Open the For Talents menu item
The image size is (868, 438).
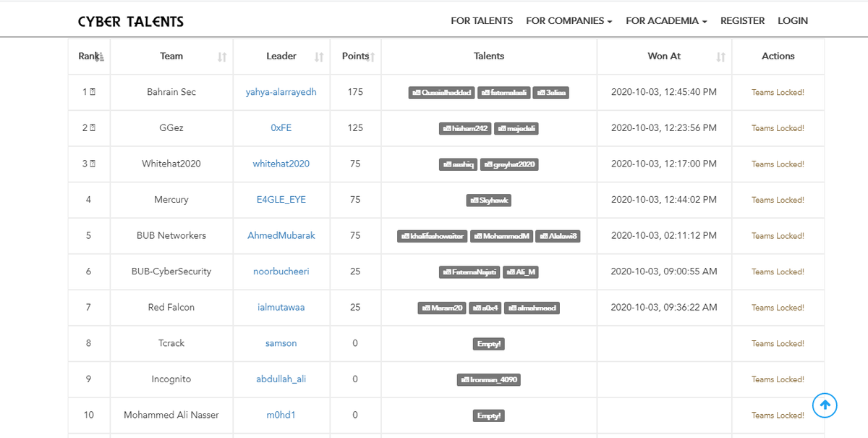482,21
